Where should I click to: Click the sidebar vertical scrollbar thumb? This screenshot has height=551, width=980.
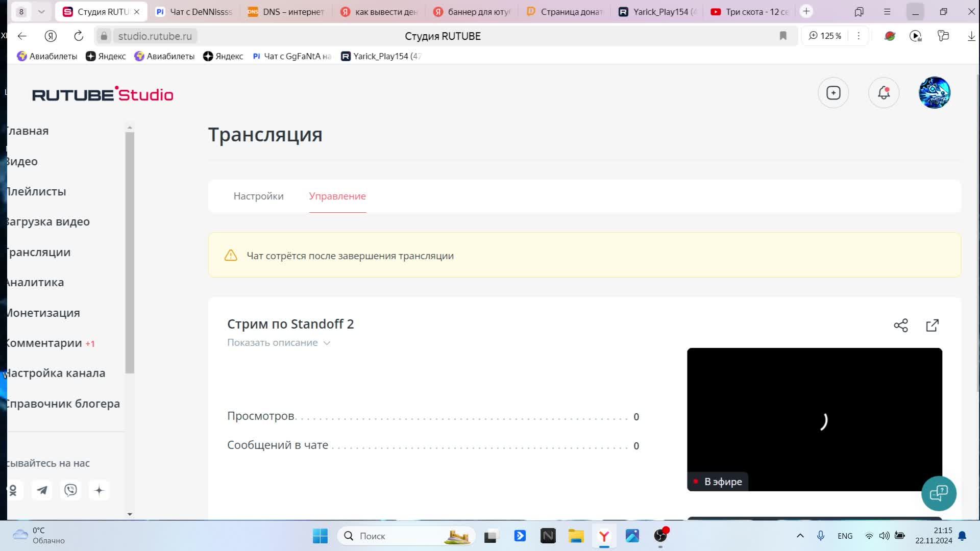[x=130, y=253]
